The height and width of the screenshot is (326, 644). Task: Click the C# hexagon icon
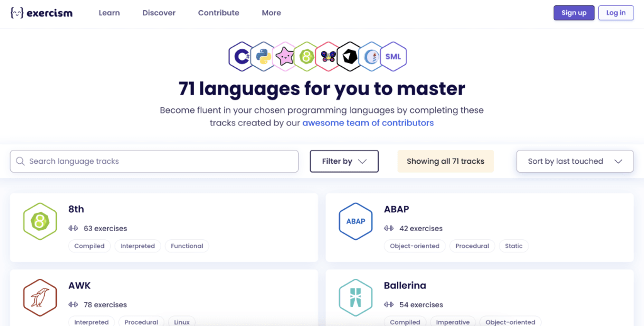point(240,57)
